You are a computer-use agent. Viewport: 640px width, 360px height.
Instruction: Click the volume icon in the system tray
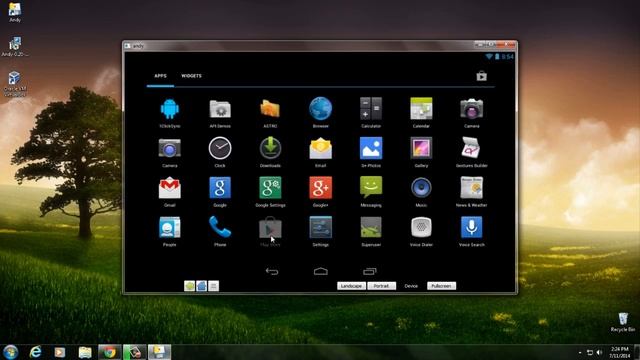[599, 352]
